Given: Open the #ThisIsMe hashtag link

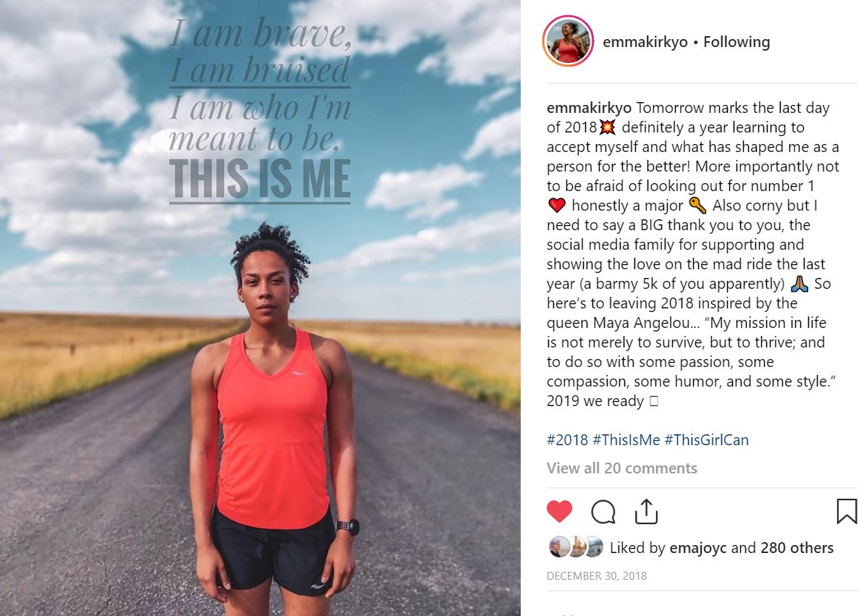Looking at the screenshot, I should tap(626, 439).
